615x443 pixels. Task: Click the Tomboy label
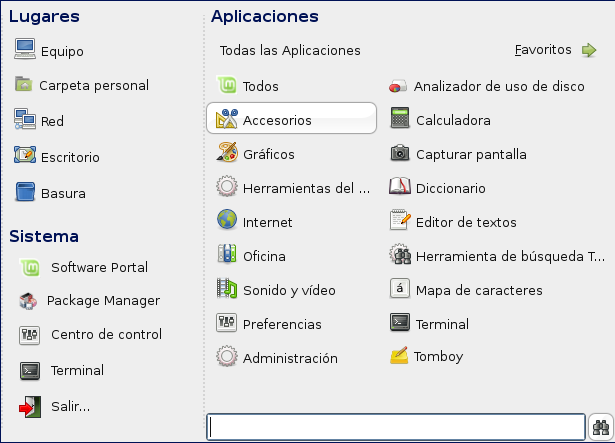pos(438,357)
